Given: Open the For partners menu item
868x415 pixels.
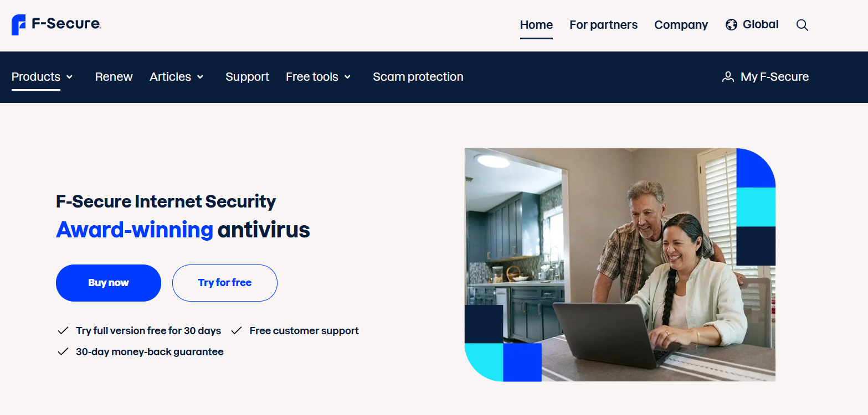Looking at the screenshot, I should click(603, 25).
